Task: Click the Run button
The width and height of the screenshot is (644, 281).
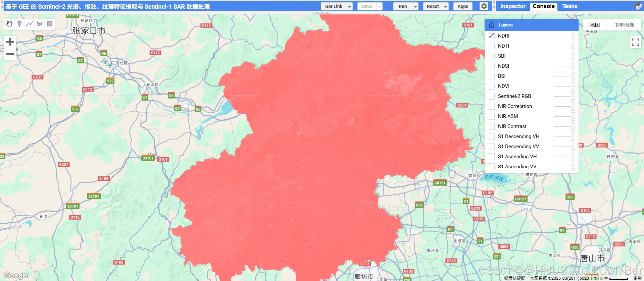Action: [x=403, y=6]
